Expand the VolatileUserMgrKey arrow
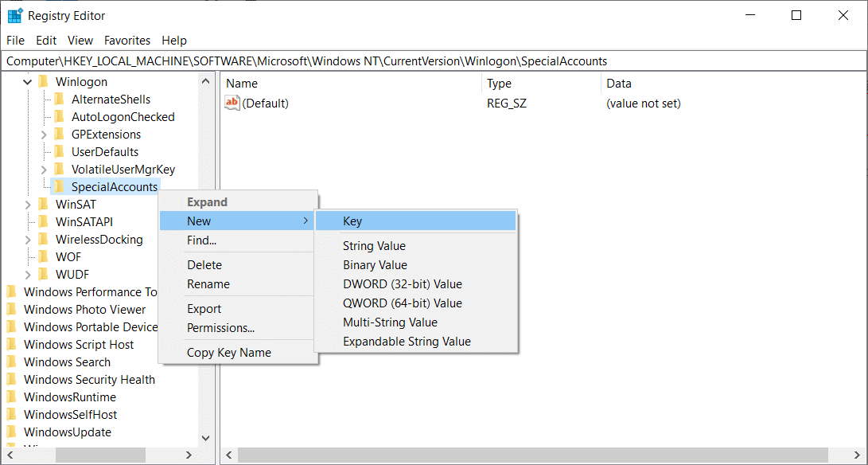The height and width of the screenshot is (465, 868). point(44,170)
